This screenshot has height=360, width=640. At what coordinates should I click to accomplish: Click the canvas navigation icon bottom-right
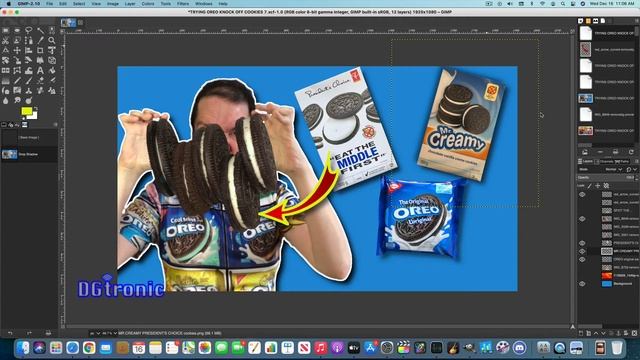pyautogui.click(x=573, y=327)
